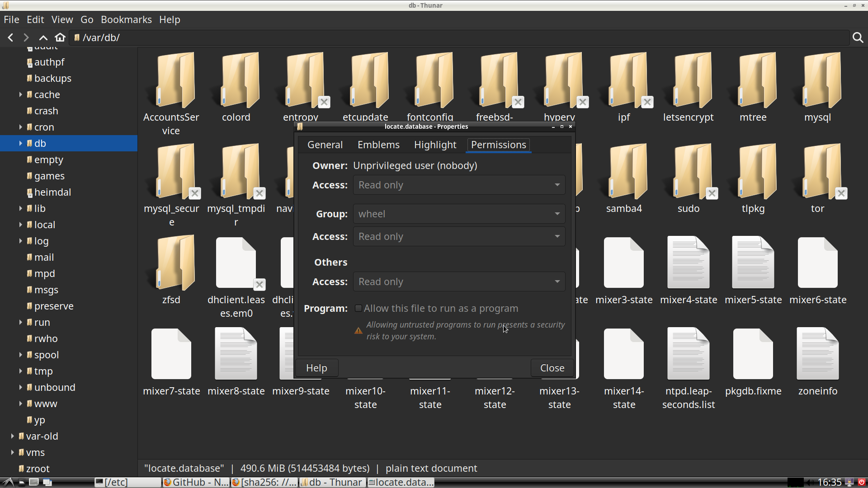Select the tlpkg folder icon

753,172
